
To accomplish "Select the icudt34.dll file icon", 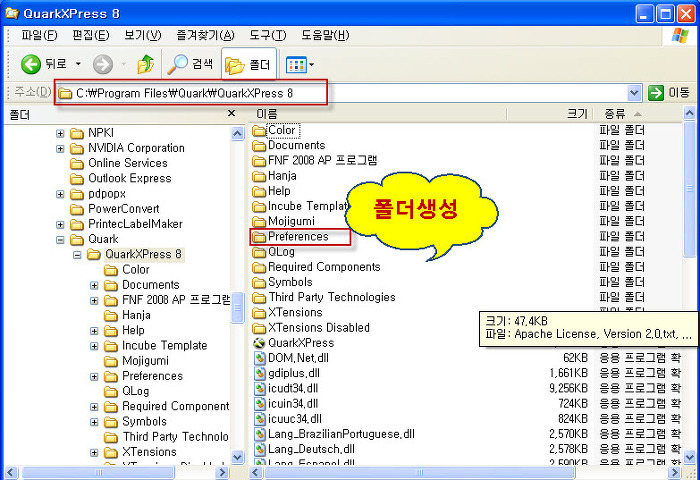I will (259, 388).
